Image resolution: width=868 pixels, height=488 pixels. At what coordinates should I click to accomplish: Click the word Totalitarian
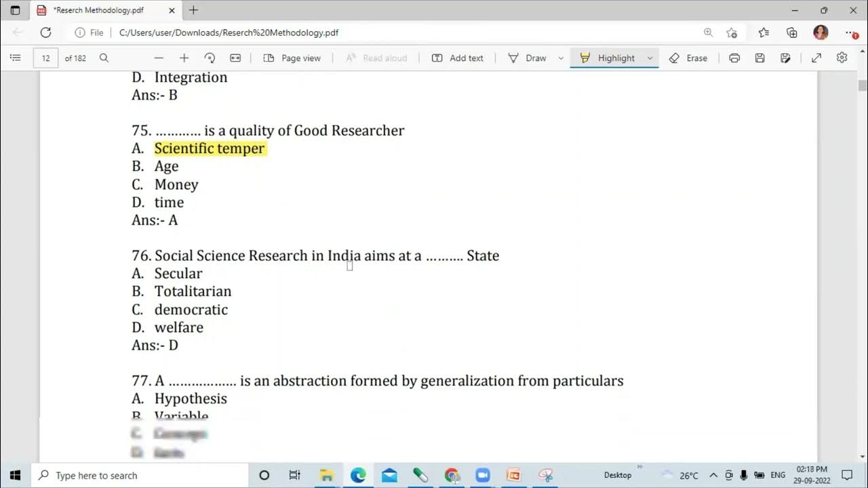click(x=193, y=291)
